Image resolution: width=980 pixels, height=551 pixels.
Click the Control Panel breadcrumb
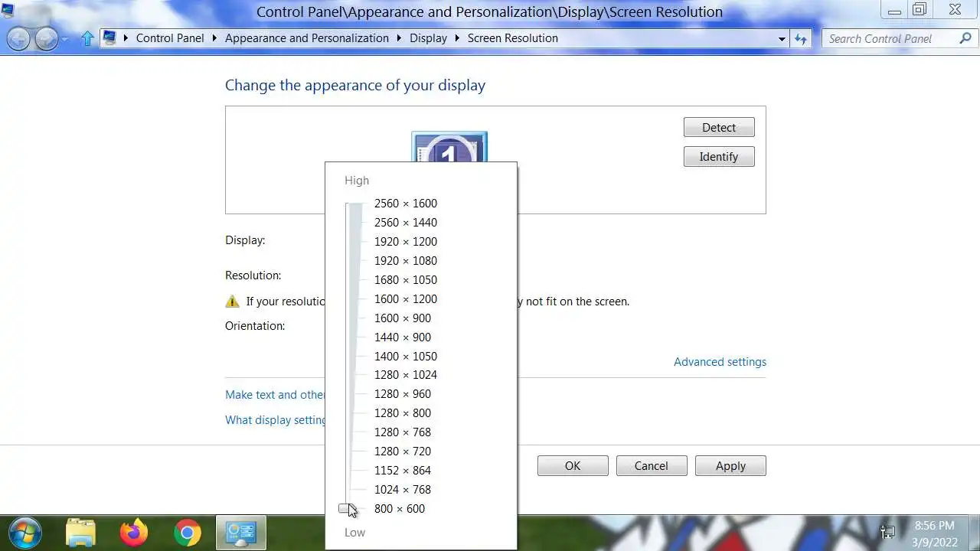pyautogui.click(x=170, y=38)
